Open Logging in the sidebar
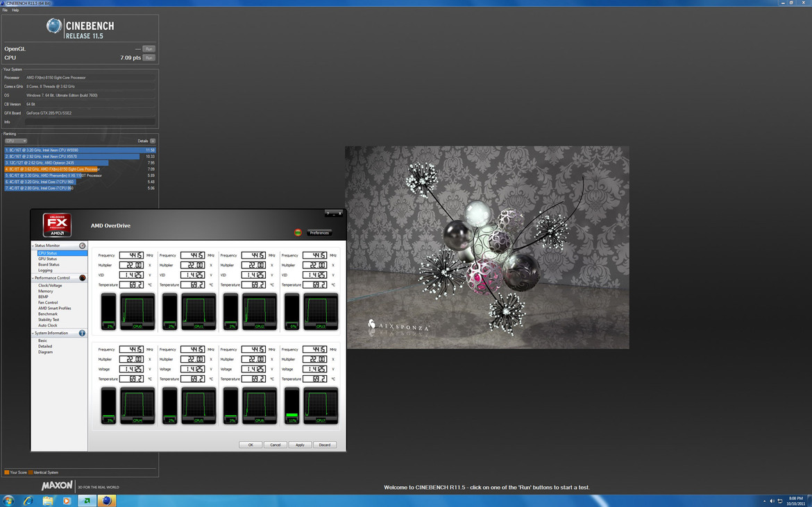 click(x=45, y=270)
